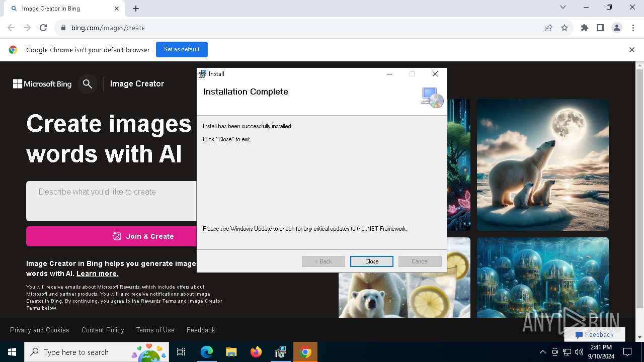
Task: Launch Firefox from taskbar
Action: point(256,352)
